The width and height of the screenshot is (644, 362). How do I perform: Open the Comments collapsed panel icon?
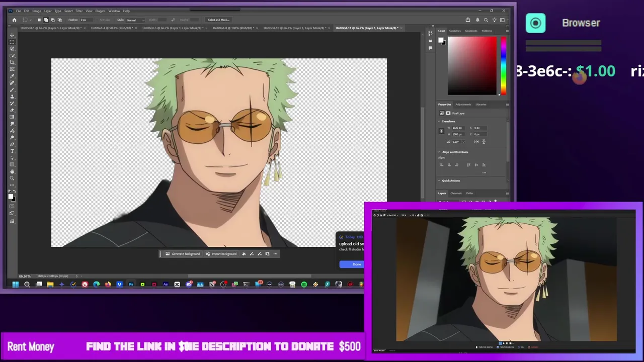click(430, 48)
